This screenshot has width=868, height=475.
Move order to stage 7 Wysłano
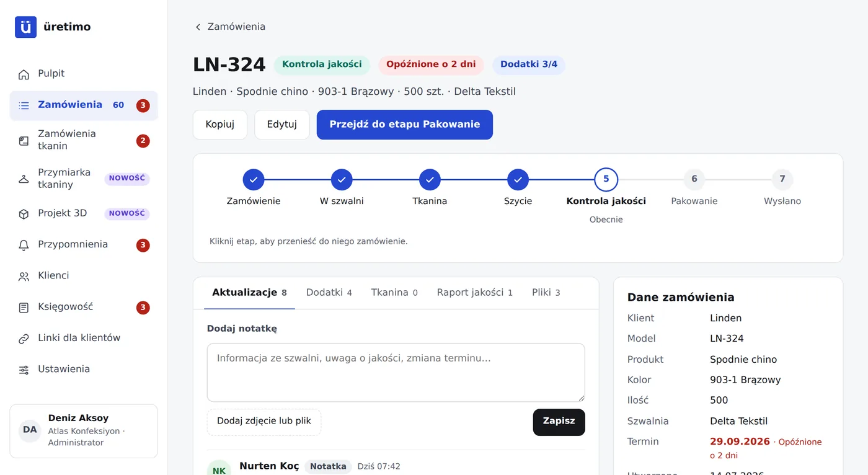pyautogui.click(x=782, y=180)
